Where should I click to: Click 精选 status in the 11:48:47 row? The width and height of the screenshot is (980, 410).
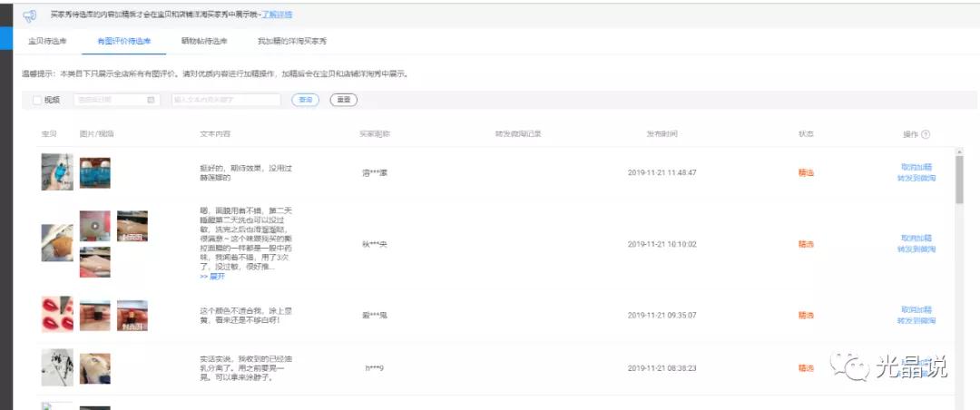click(x=806, y=172)
